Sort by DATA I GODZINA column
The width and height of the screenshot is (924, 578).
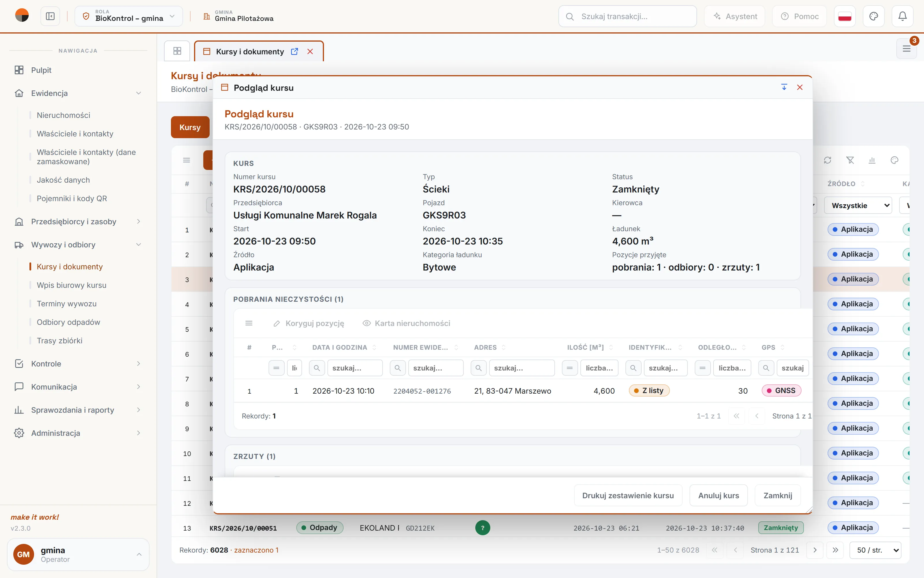344,347
